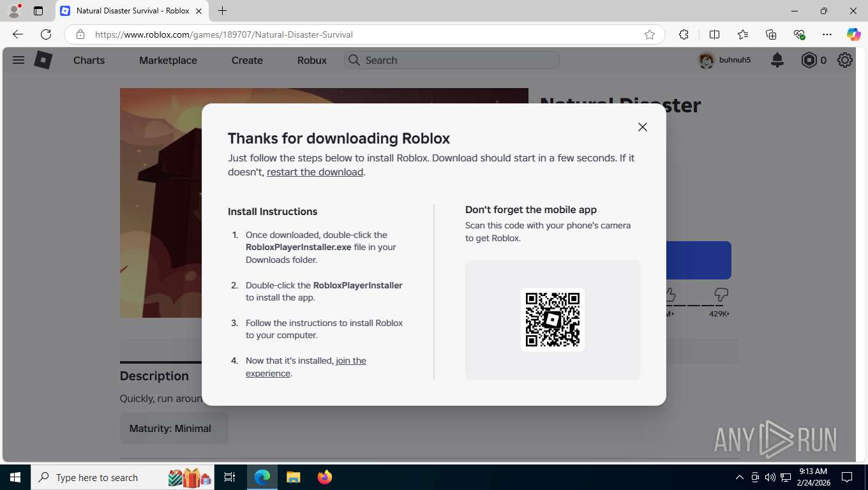Click the Roblox logo home icon
Screen dimensions: 868x490
pos(43,60)
